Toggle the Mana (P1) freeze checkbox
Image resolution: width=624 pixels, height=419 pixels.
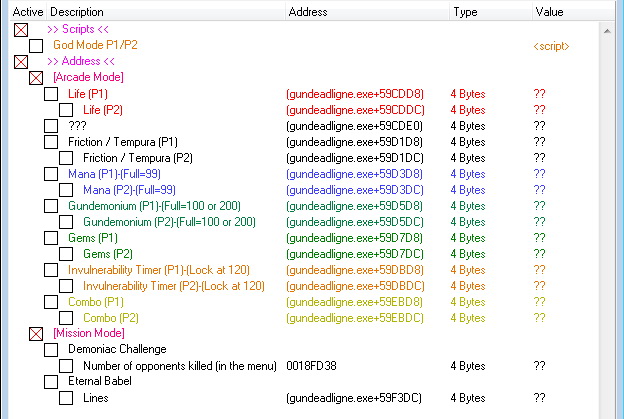click(x=51, y=174)
